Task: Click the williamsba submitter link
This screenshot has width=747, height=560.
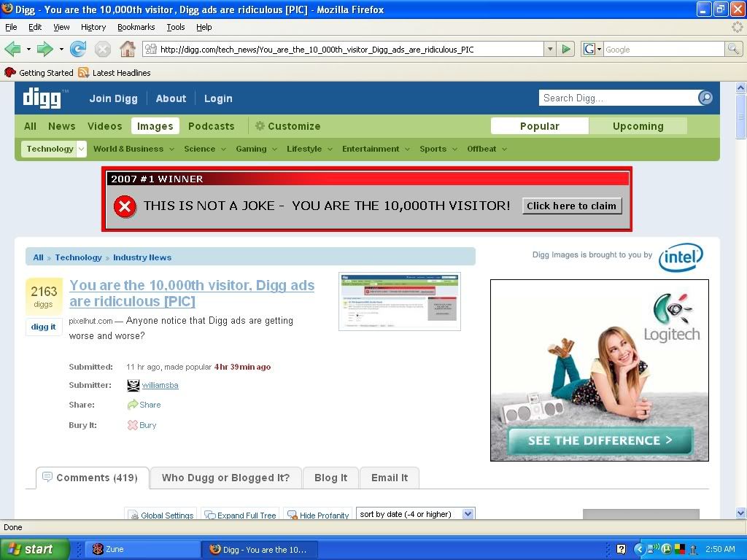Action: click(x=160, y=385)
